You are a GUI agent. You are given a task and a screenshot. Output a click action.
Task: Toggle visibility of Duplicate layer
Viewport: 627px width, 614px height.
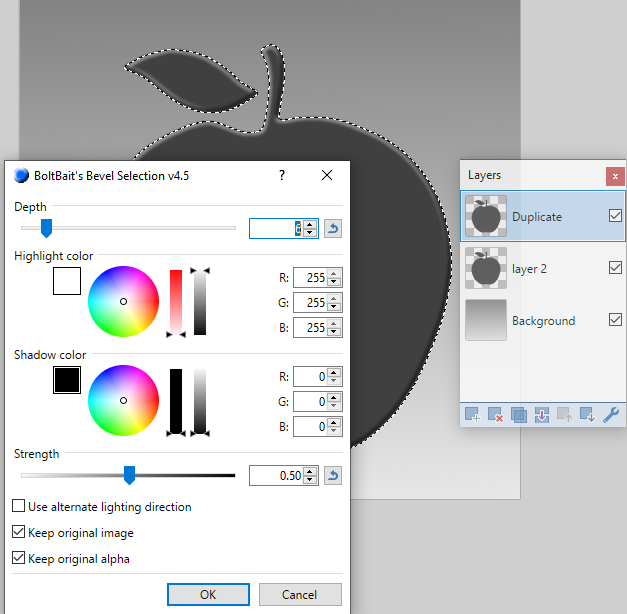615,216
